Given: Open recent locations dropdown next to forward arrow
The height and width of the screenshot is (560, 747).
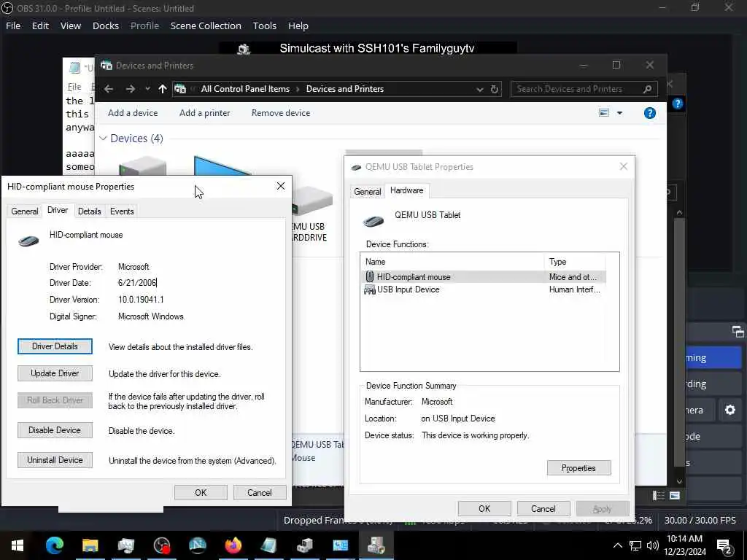Looking at the screenshot, I should tap(147, 89).
